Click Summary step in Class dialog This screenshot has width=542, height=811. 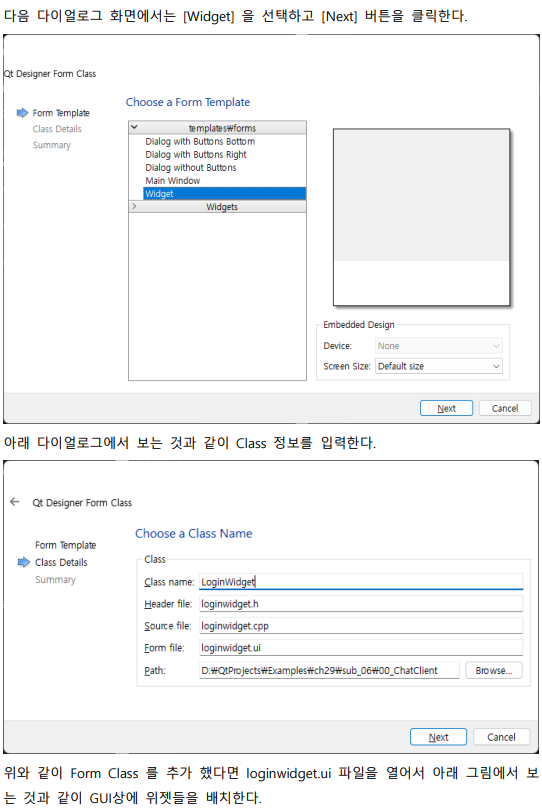(x=55, y=580)
